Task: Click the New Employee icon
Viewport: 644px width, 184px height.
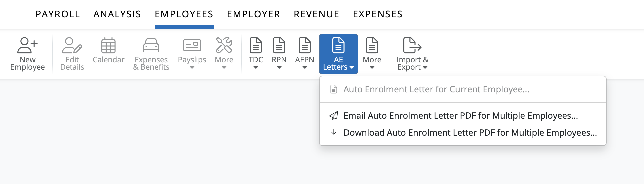Action: coord(27,46)
